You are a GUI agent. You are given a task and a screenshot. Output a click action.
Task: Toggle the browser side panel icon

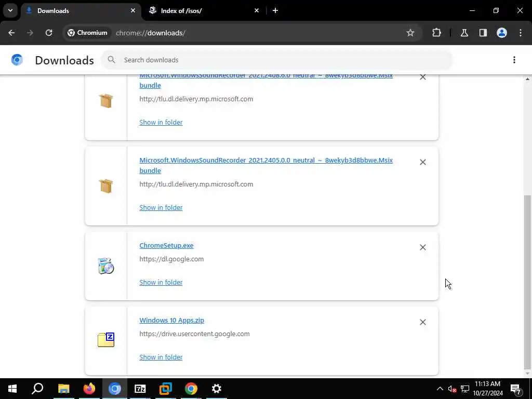(x=483, y=33)
